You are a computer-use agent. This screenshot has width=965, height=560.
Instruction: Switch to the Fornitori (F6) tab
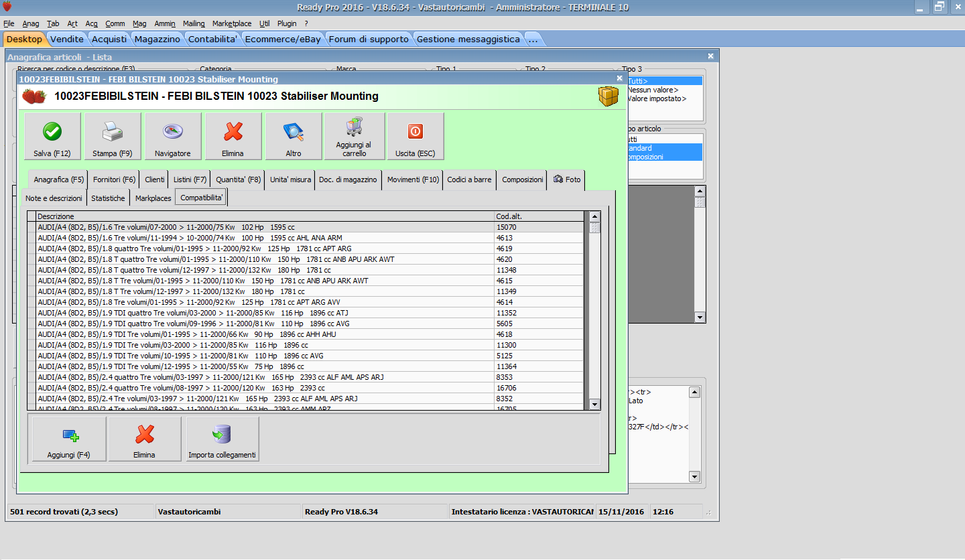click(x=114, y=180)
